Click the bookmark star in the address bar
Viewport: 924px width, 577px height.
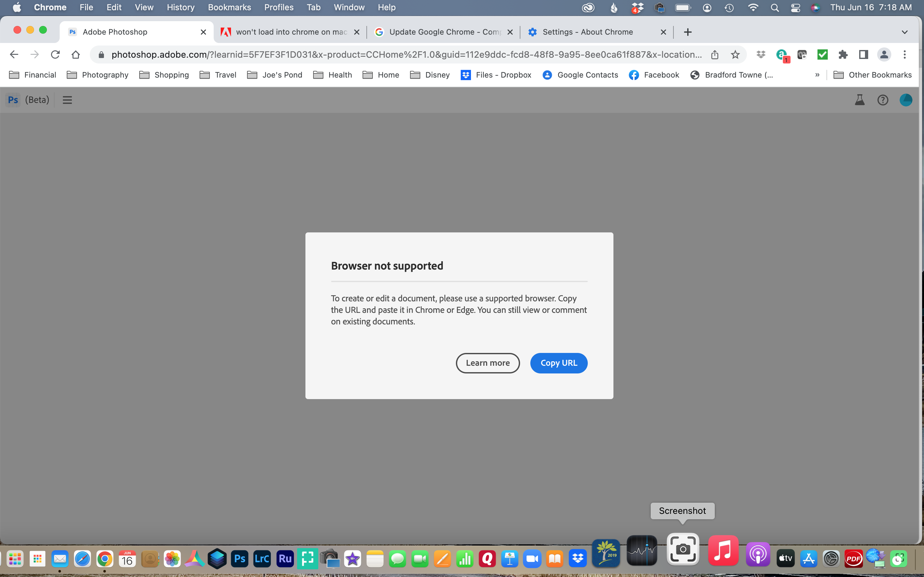click(x=735, y=54)
